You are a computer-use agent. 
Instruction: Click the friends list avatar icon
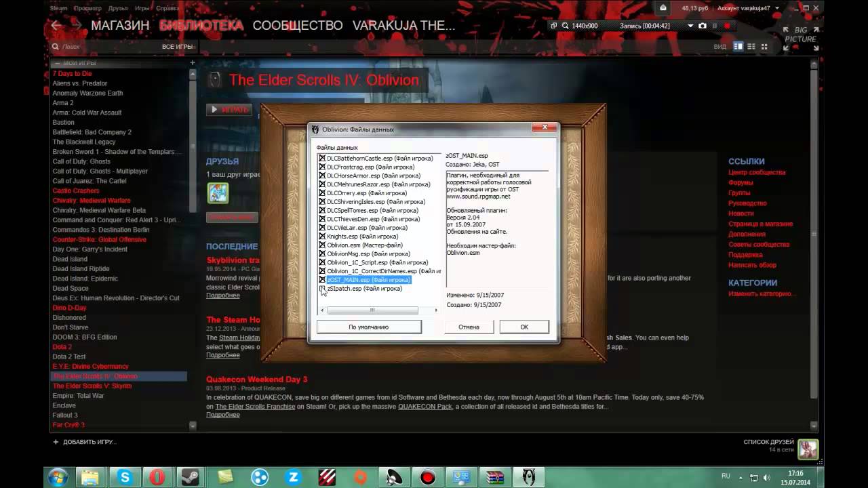click(x=808, y=449)
